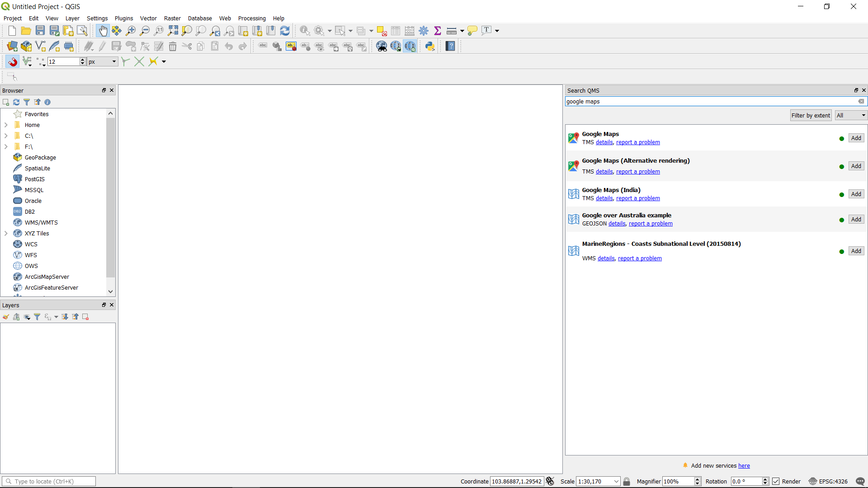The width and height of the screenshot is (868, 488).
Task: Open the Plugins menu
Action: (123, 19)
